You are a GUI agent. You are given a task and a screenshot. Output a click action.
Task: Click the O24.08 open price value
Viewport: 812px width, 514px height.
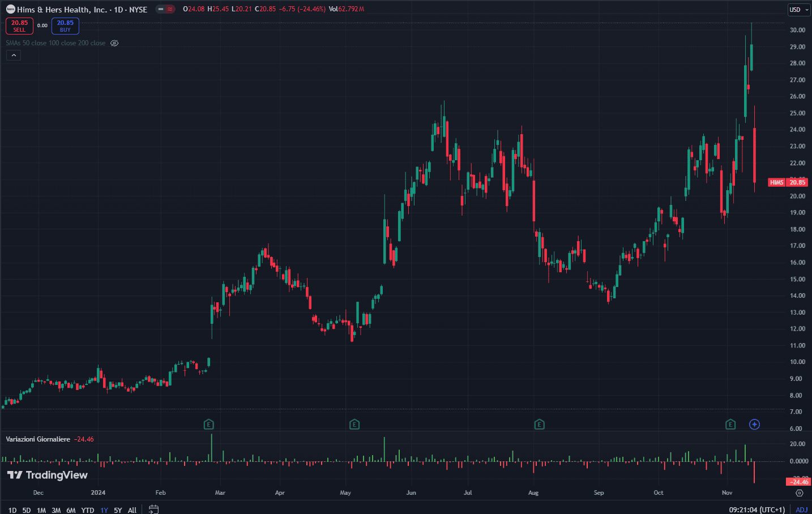[x=194, y=9]
